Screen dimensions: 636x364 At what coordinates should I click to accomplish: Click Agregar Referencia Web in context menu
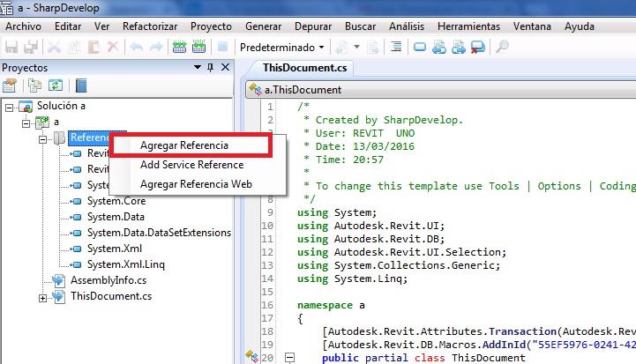point(196,184)
